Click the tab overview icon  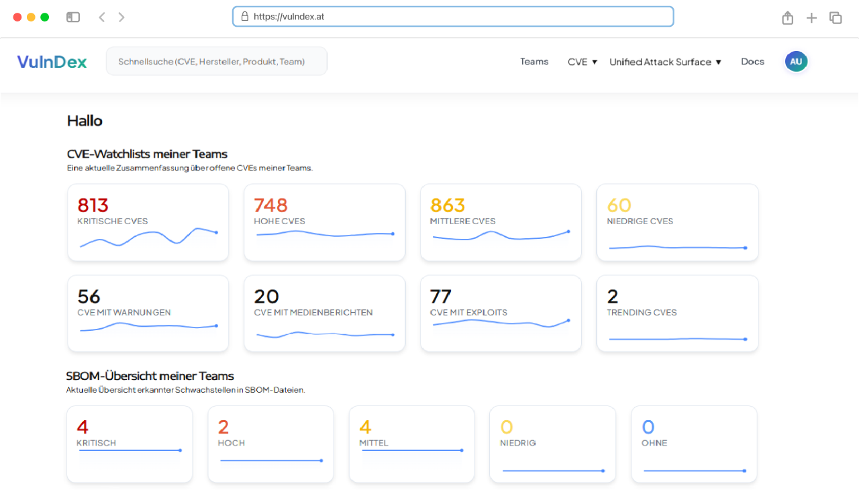836,17
